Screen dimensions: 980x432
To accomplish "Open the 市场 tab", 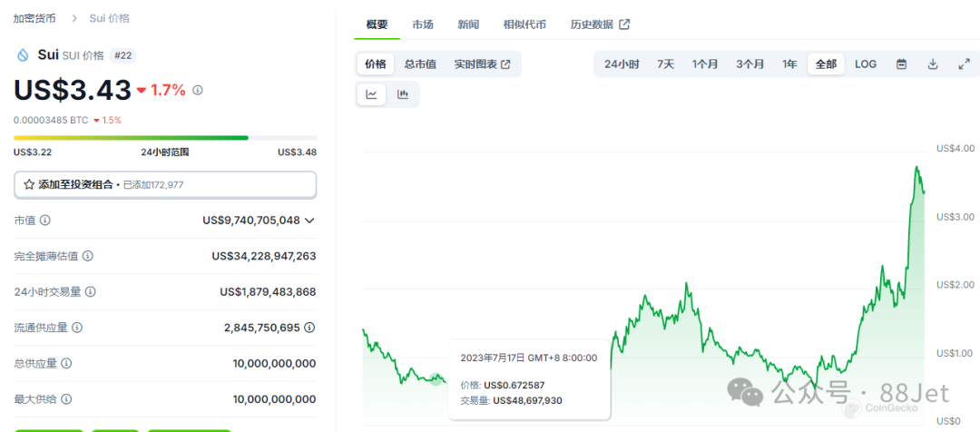I will 423,25.
